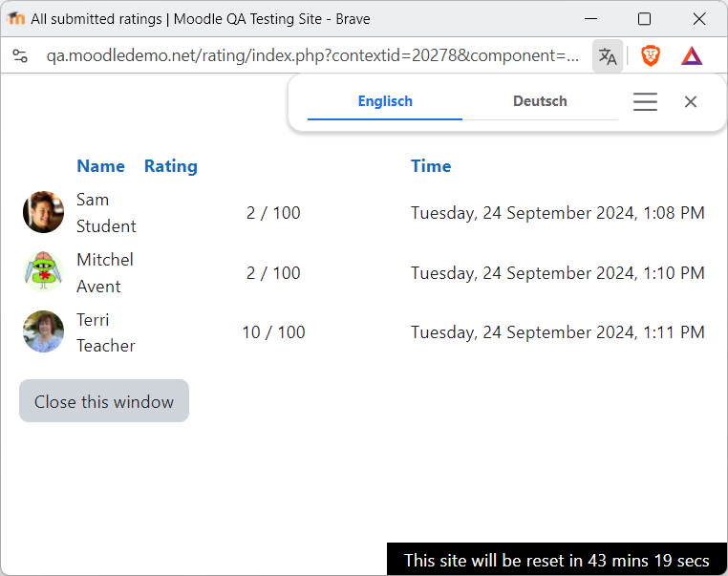Select the name Mitchel Avent
Image resolution: width=728 pixels, height=576 pixels.
105,273
